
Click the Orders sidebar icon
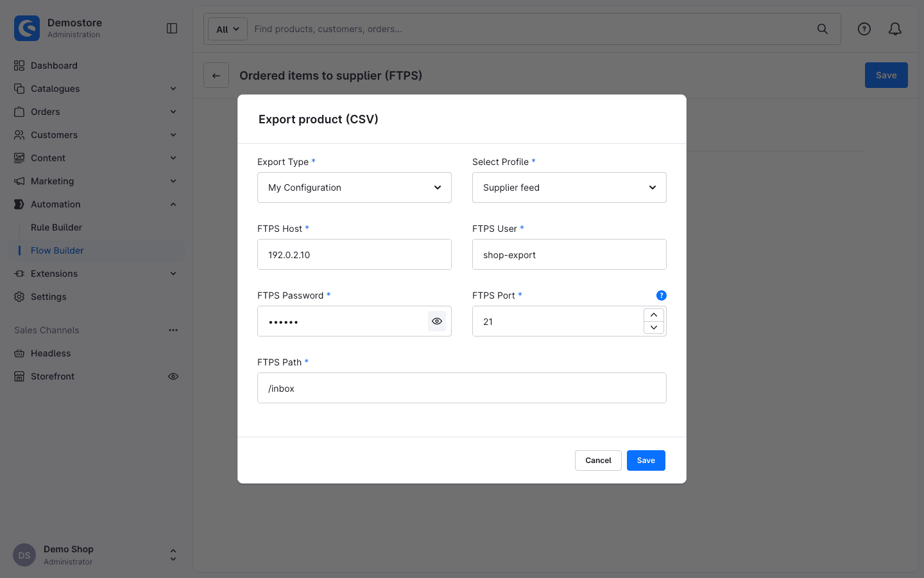(x=19, y=112)
